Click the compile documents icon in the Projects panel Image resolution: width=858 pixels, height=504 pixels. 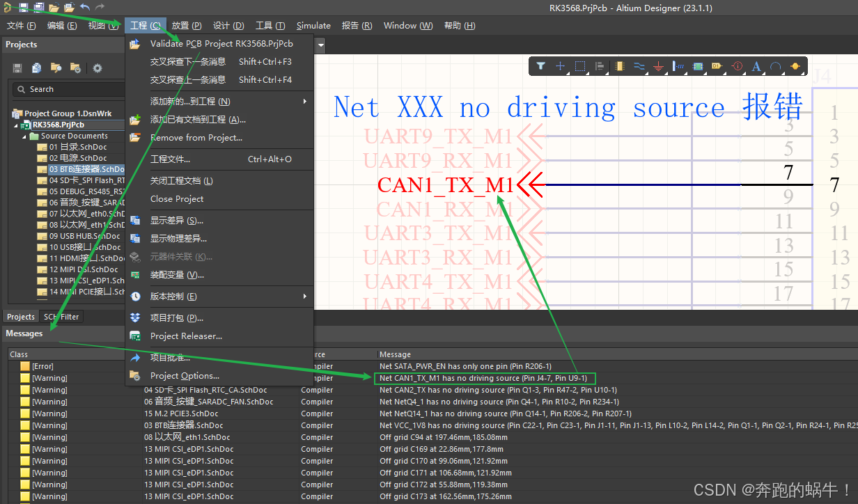coord(37,68)
